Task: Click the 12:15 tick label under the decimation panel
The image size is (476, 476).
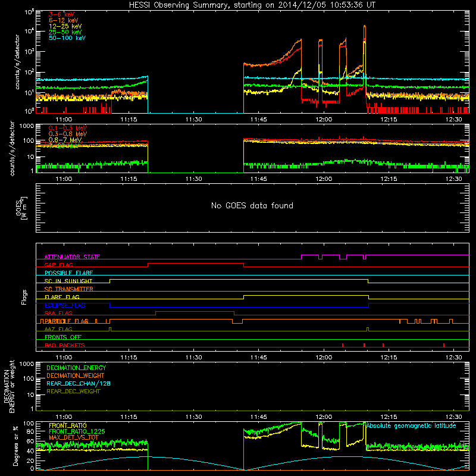Action: [389, 417]
